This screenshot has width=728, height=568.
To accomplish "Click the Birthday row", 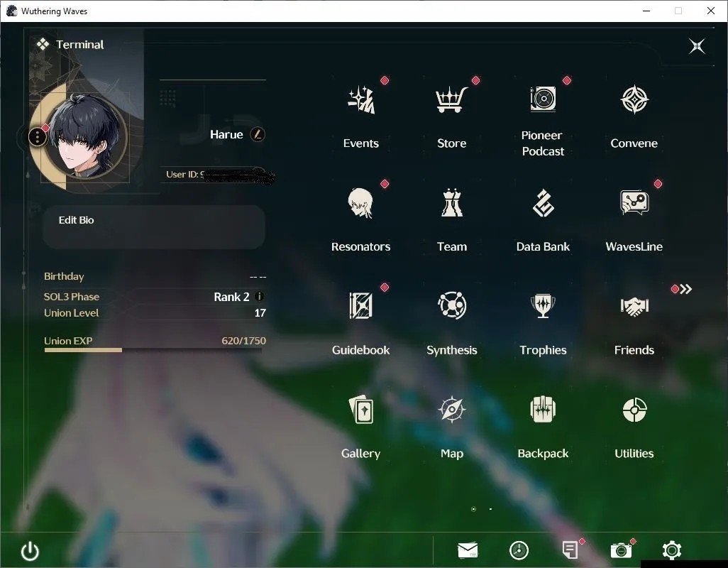I will point(155,276).
